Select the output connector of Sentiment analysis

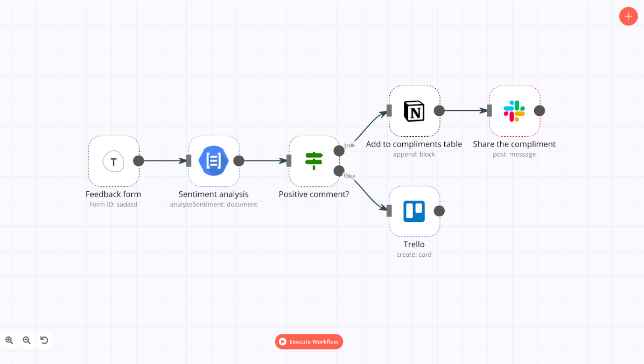[239, 160]
